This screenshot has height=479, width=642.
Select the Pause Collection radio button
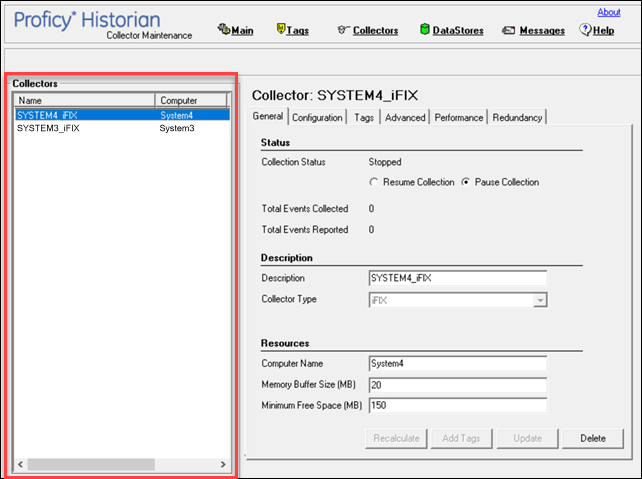click(466, 182)
